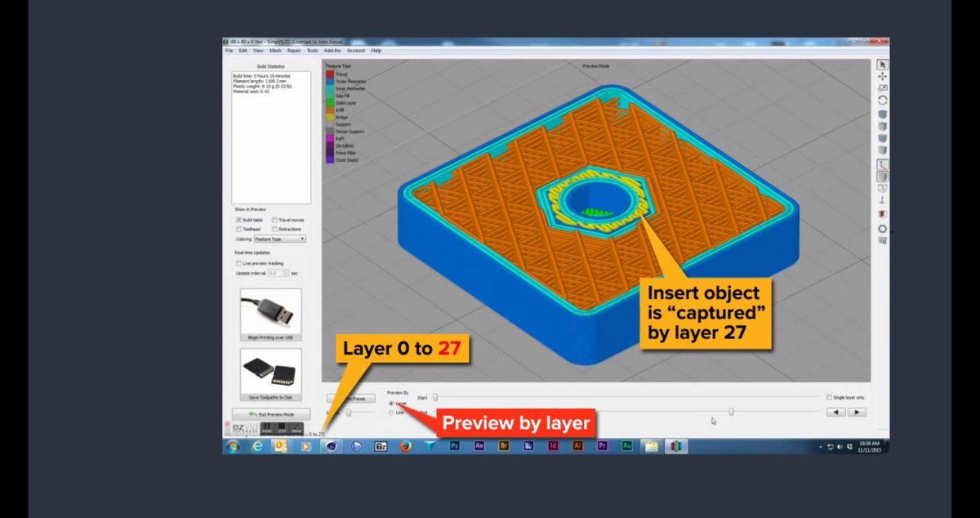Open the Windows Start menu
The height and width of the screenshot is (518, 980).
tap(233, 446)
